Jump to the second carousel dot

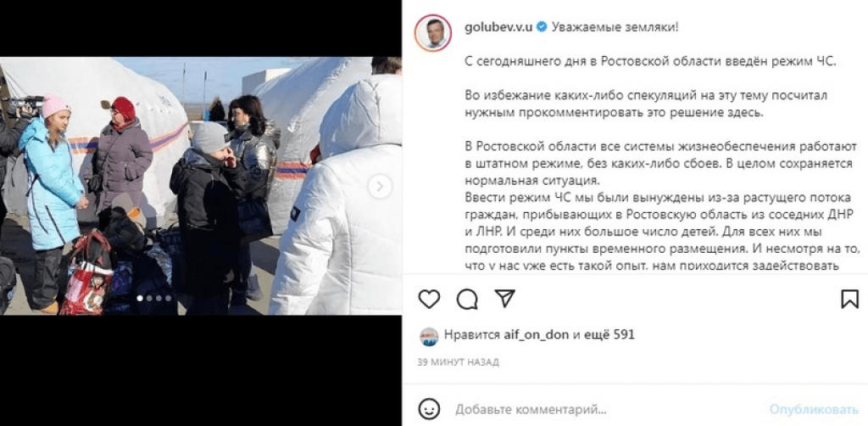pos(149,298)
